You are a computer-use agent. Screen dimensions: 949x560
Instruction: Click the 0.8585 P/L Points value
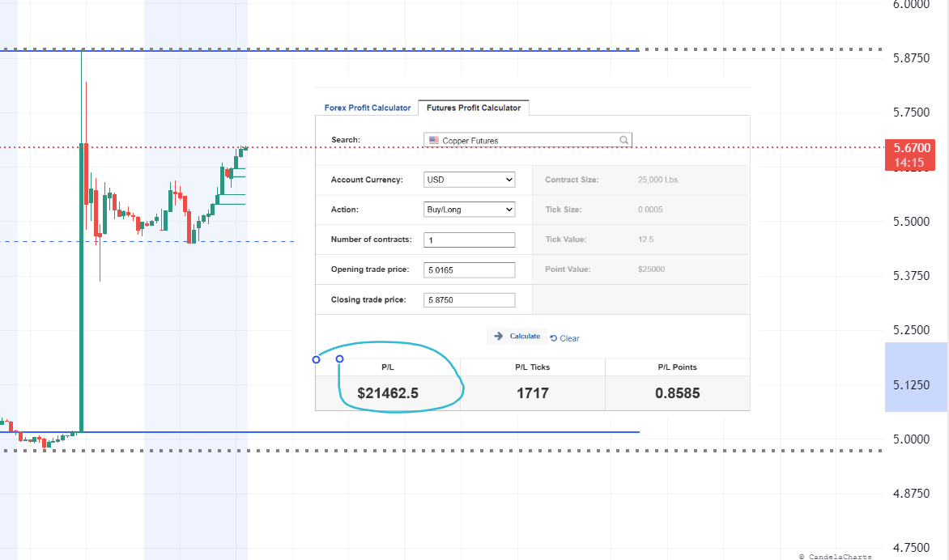pyautogui.click(x=677, y=393)
